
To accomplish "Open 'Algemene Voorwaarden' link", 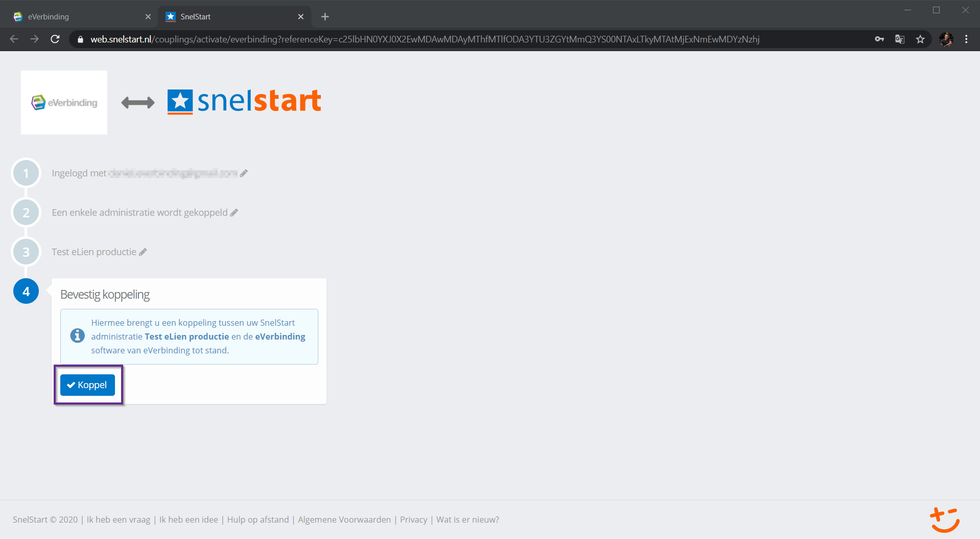I will coord(344,520).
